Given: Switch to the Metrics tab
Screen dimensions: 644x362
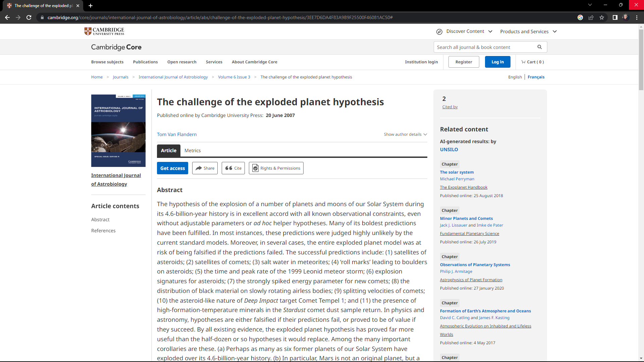Looking at the screenshot, I should (193, 150).
